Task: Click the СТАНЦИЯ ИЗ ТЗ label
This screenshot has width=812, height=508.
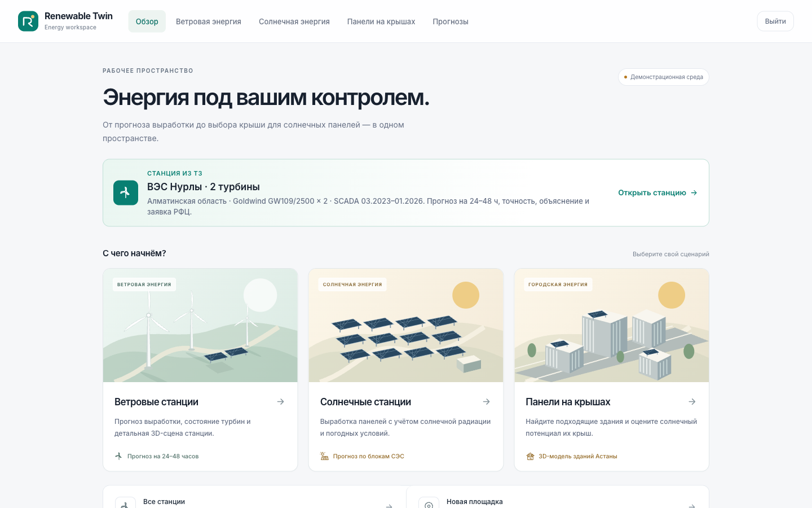Action: coord(175,173)
